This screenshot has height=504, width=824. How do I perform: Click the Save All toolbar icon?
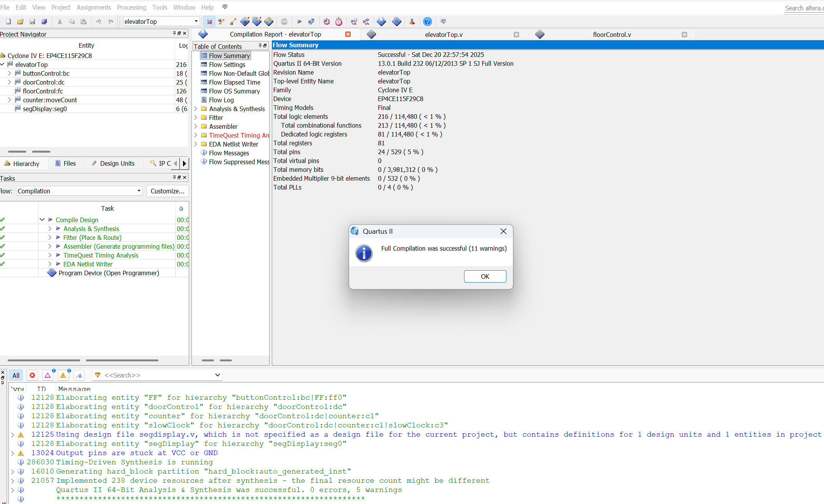click(x=44, y=22)
